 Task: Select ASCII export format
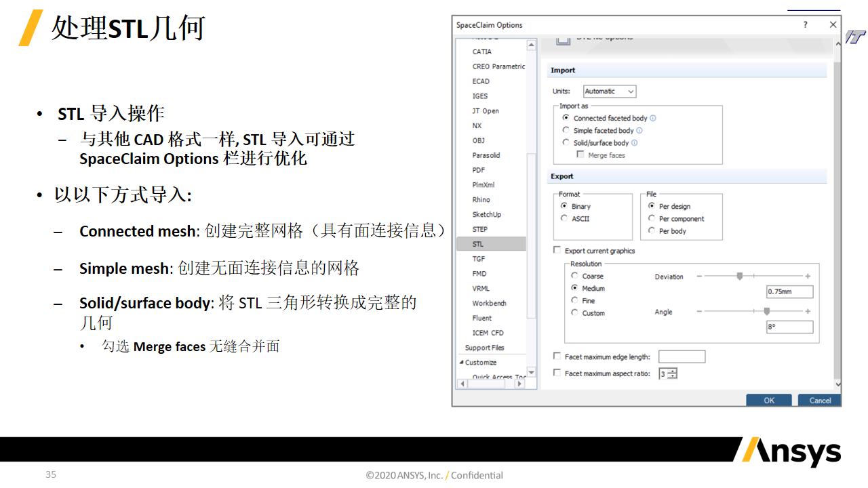click(x=564, y=218)
